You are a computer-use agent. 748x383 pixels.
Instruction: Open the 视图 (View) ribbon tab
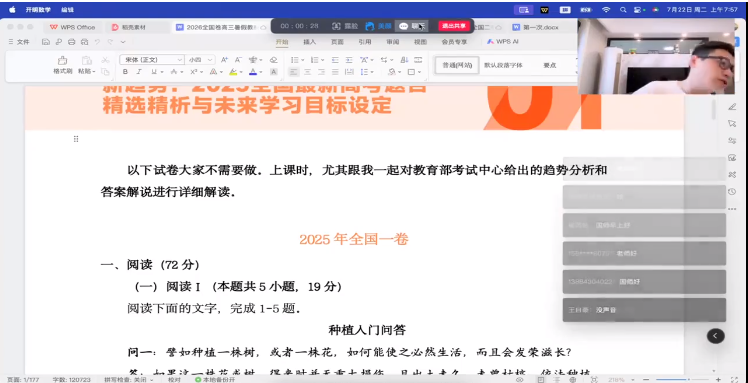click(x=420, y=42)
